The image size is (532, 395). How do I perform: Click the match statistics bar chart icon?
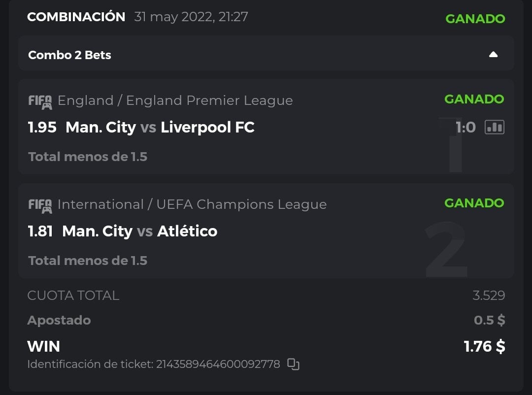point(495,128)
